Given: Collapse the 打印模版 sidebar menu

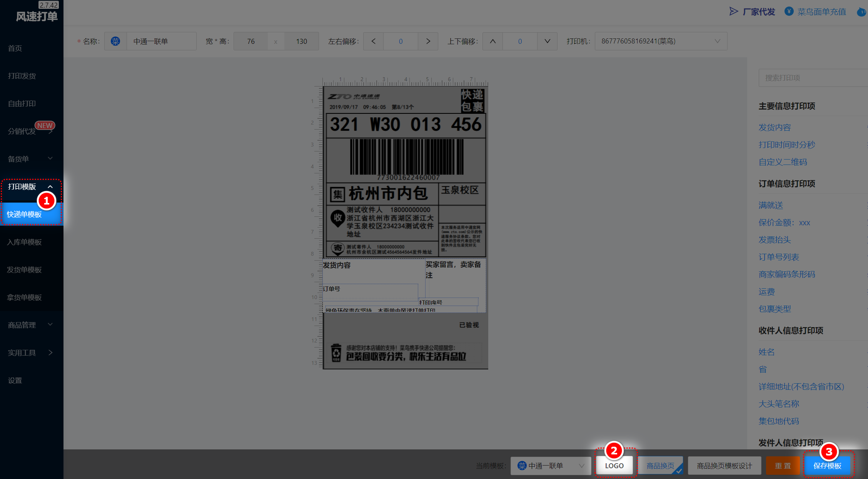Looking at the screenshot, I should [x=31, y=186].
